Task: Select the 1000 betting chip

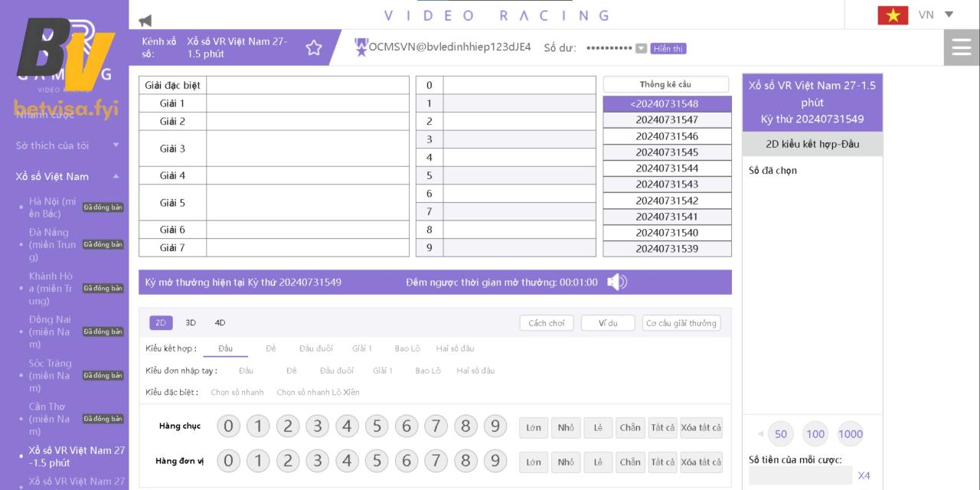Action: [x=850, y=434]
